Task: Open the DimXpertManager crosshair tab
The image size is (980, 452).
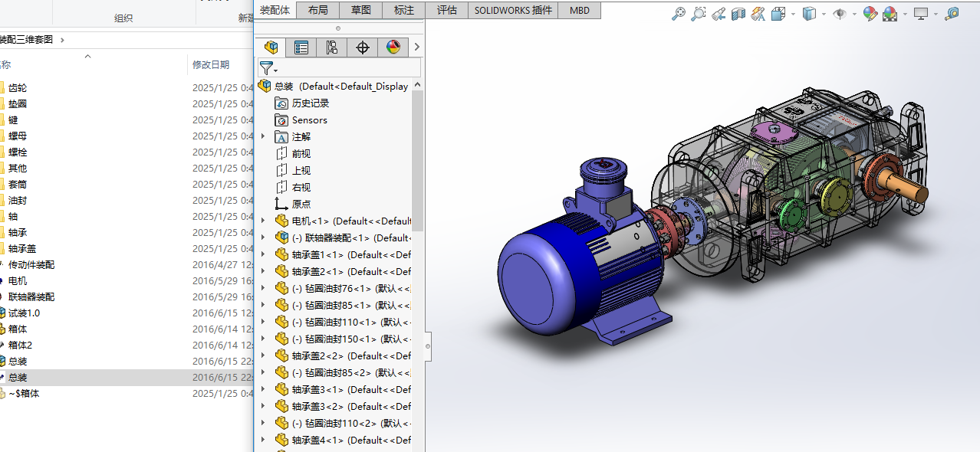Action: point(363,47)
